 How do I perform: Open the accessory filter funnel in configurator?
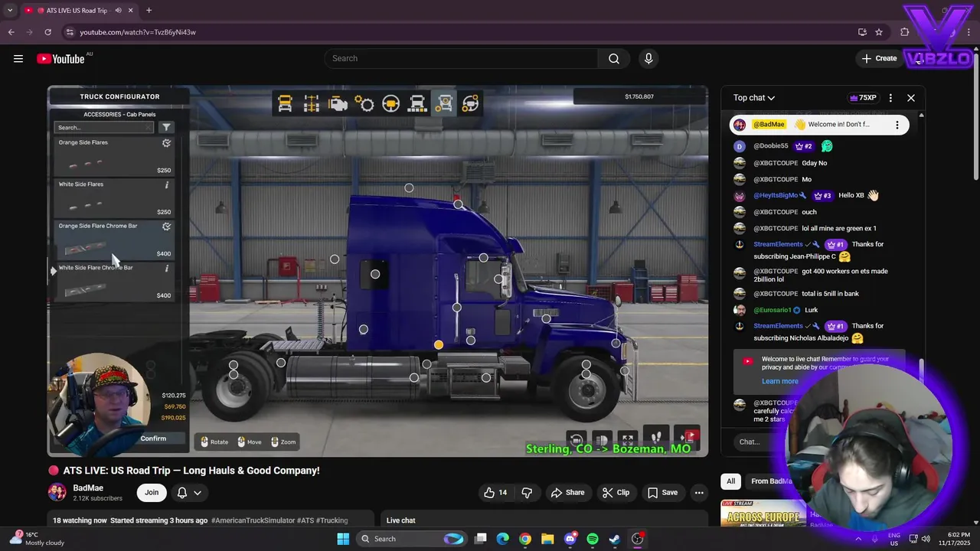point(166,127)
